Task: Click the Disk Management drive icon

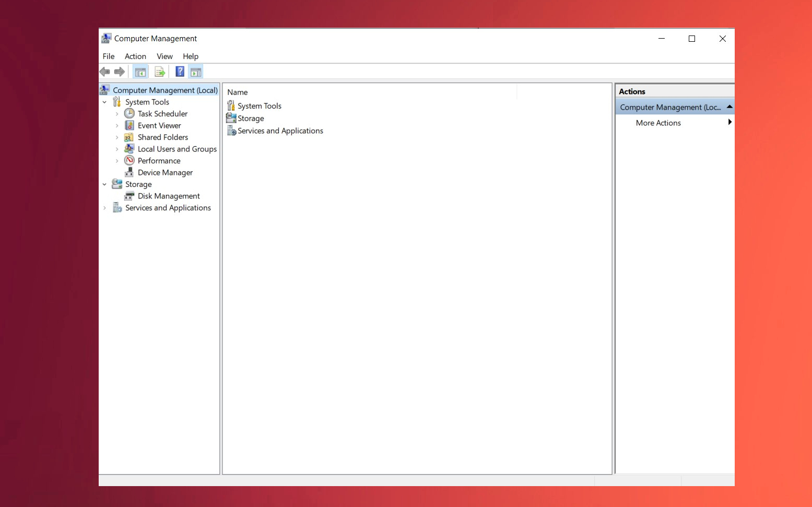Action: pos(130,196)
